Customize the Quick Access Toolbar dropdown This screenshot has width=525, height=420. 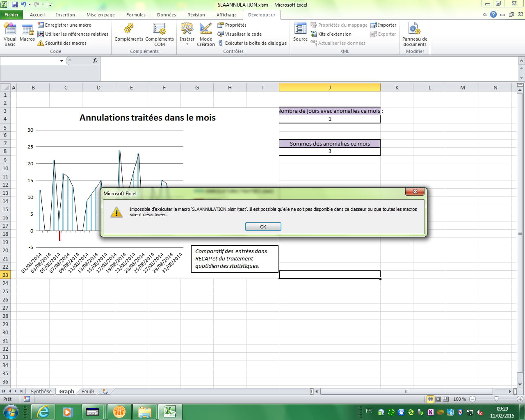(x=50, y=5)
